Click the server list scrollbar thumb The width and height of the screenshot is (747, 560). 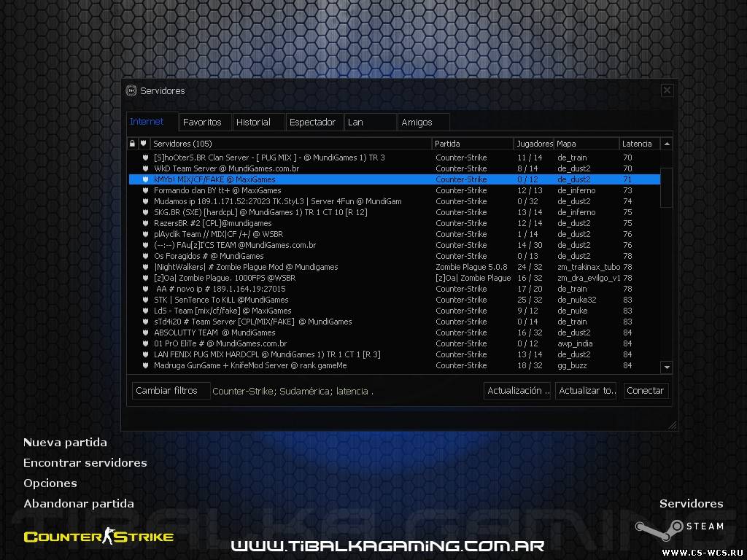tap(667, 187)
